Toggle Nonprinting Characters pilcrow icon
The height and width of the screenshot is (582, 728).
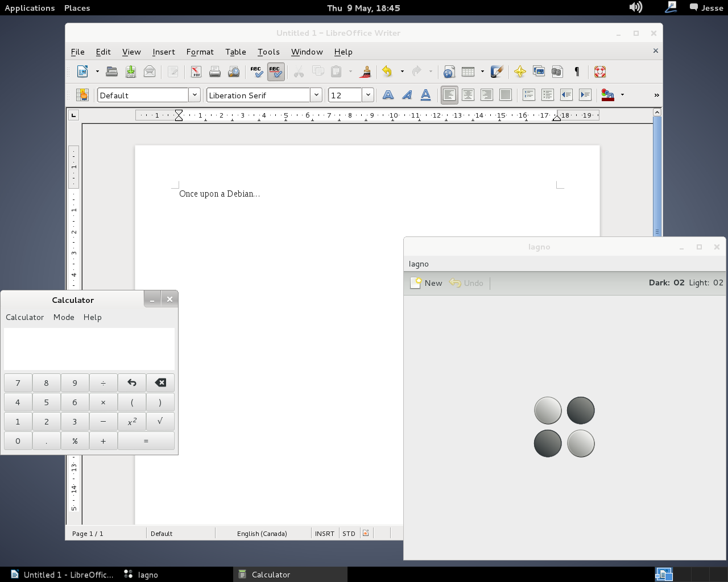click(x=577, y=72)
